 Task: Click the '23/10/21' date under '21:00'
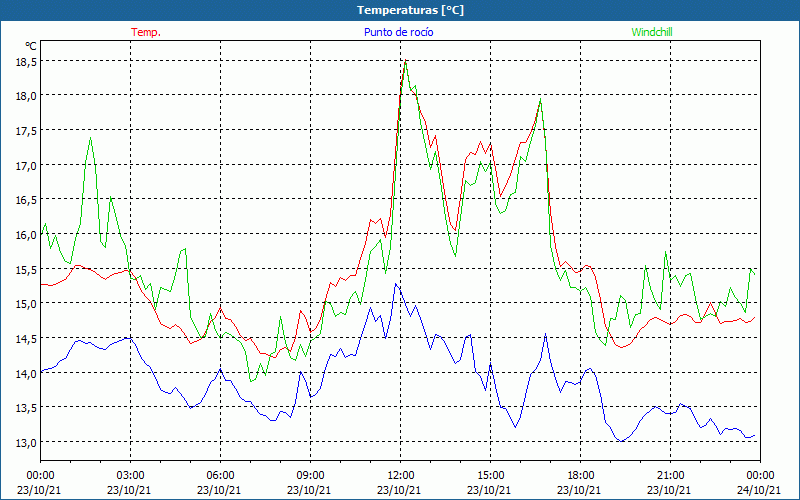click(670, 490)
